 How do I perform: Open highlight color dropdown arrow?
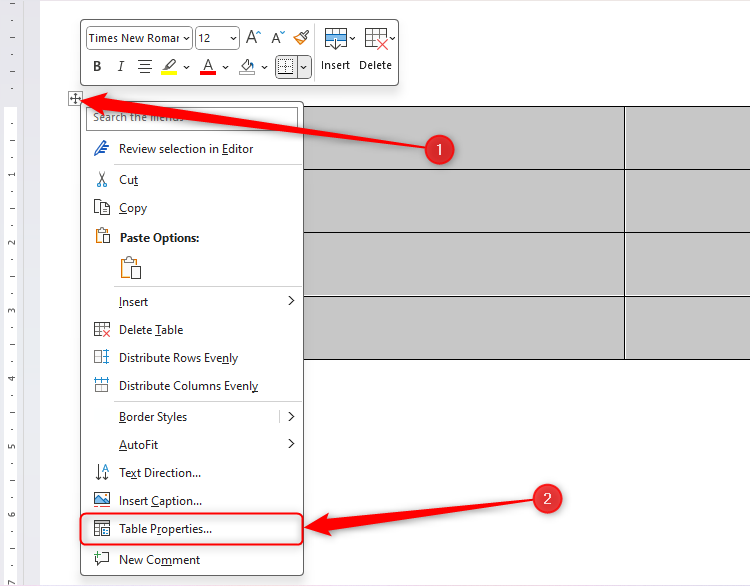click(187, 67)
